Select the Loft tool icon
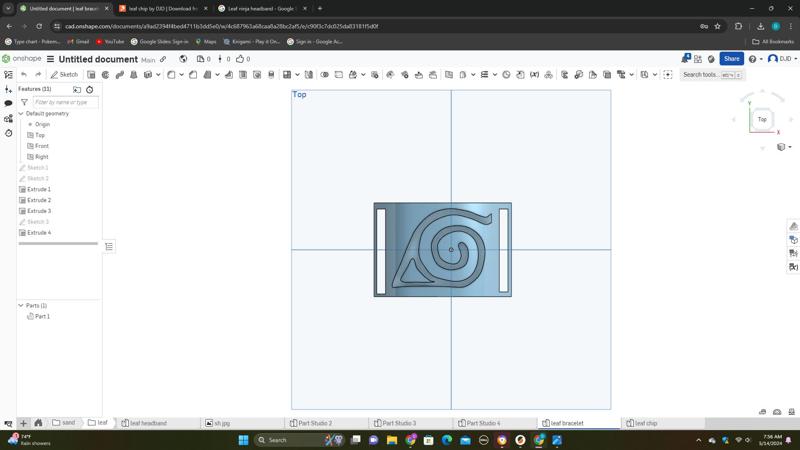Viewport: 800px width, 450px height. [x=134, y=74]
